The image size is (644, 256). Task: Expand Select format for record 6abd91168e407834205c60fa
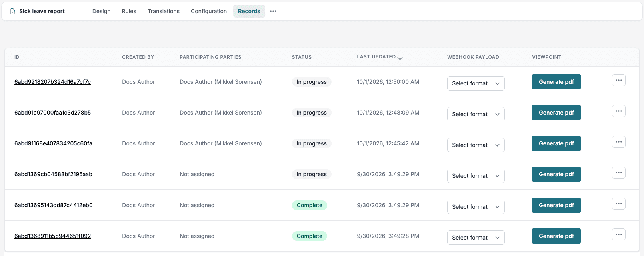tap(476, 145)
